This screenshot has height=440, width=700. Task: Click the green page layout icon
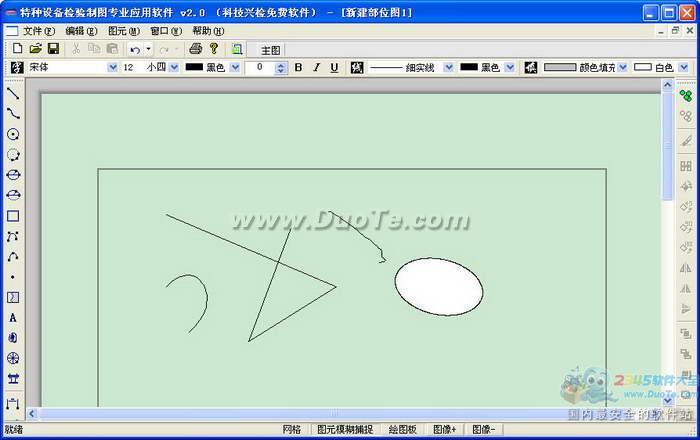237,49
